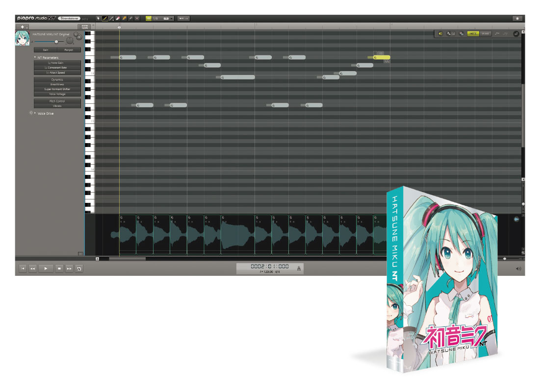Toggle the green grid snap button

pos(149,18)
